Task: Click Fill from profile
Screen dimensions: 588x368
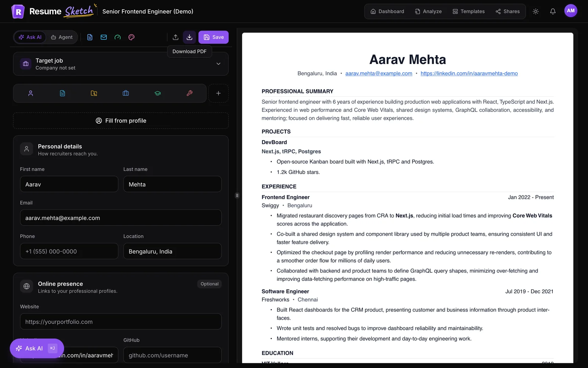Action: pyautogui.click(x=121, y=121)
